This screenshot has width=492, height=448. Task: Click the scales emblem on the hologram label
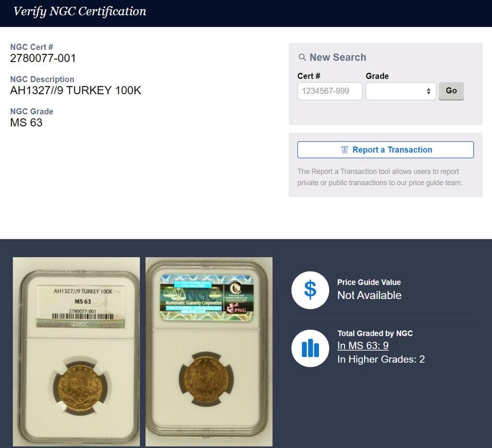[178, 295]
